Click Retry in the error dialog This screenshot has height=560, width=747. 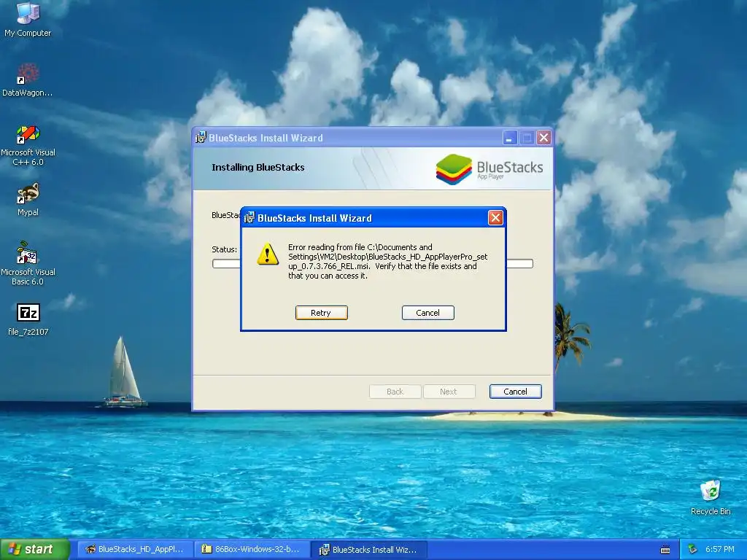pyautogui.click(x=321, y=313)
